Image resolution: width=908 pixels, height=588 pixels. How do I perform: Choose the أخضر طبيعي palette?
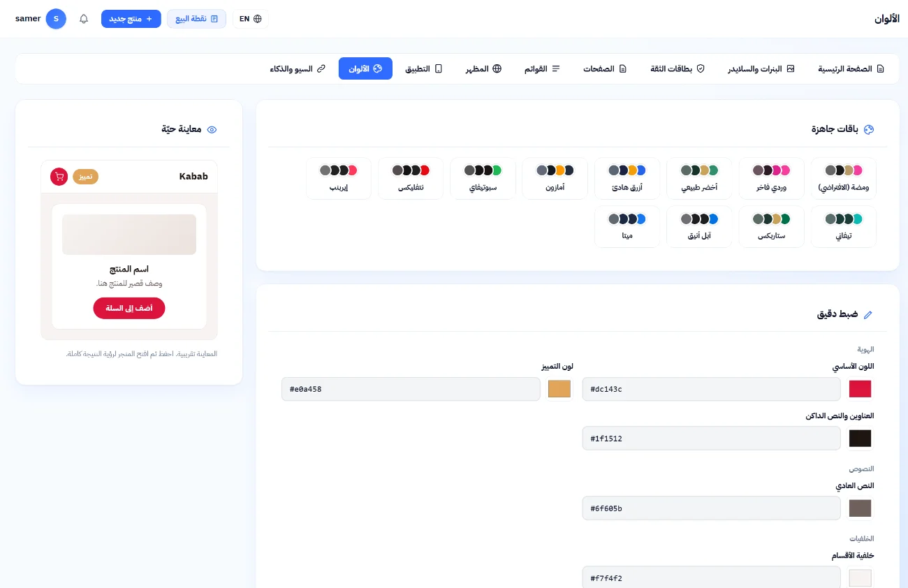tap(699, 178)
